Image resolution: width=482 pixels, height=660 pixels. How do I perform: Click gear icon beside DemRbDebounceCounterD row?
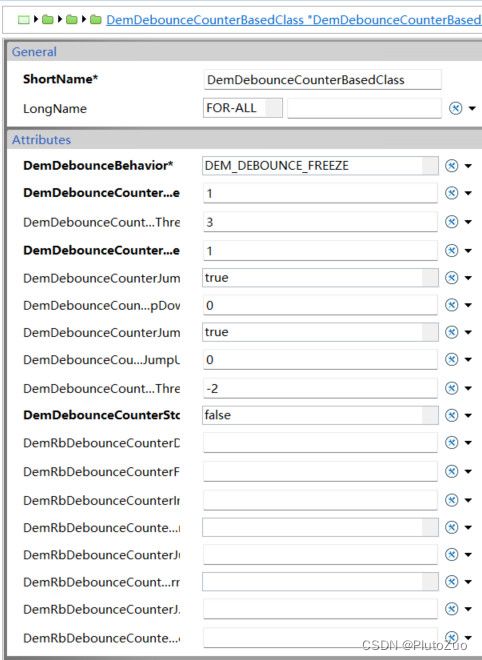click(452, 442)
